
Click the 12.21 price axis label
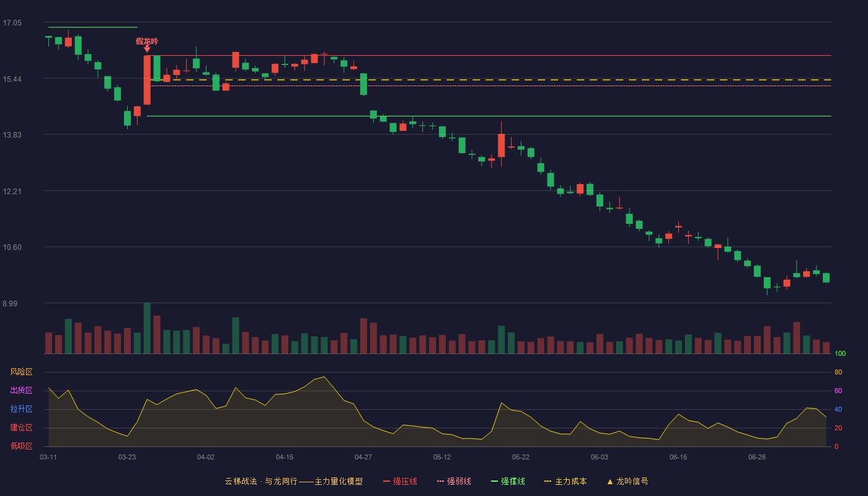12,192
